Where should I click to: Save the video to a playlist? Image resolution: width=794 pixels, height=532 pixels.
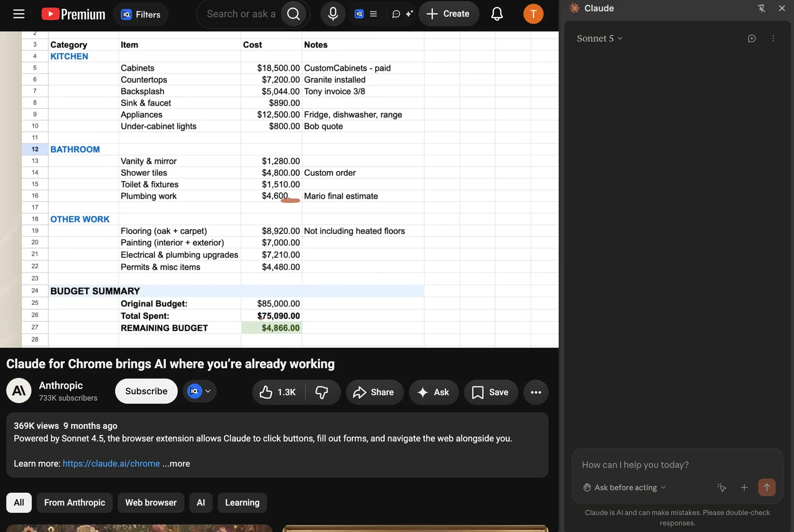(491, 392)
